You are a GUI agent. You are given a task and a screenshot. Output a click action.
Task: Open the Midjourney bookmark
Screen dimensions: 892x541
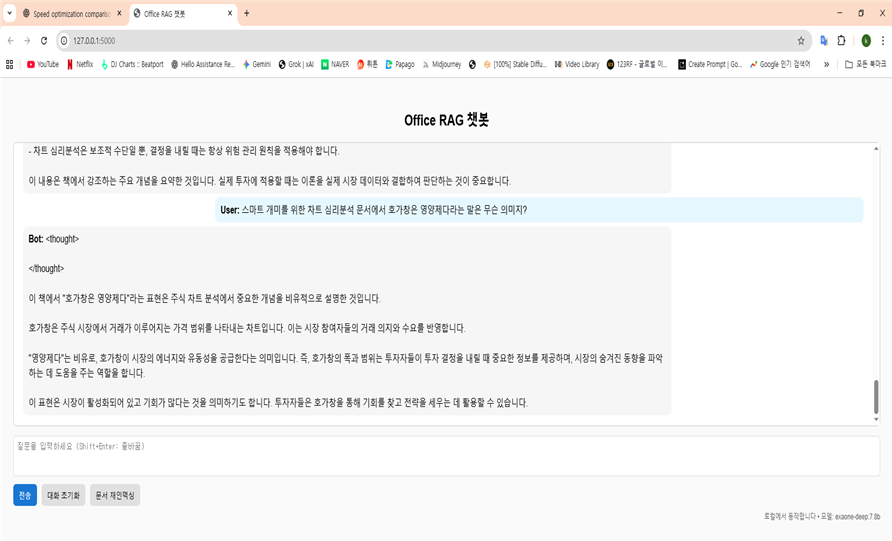tap(441, 64)
